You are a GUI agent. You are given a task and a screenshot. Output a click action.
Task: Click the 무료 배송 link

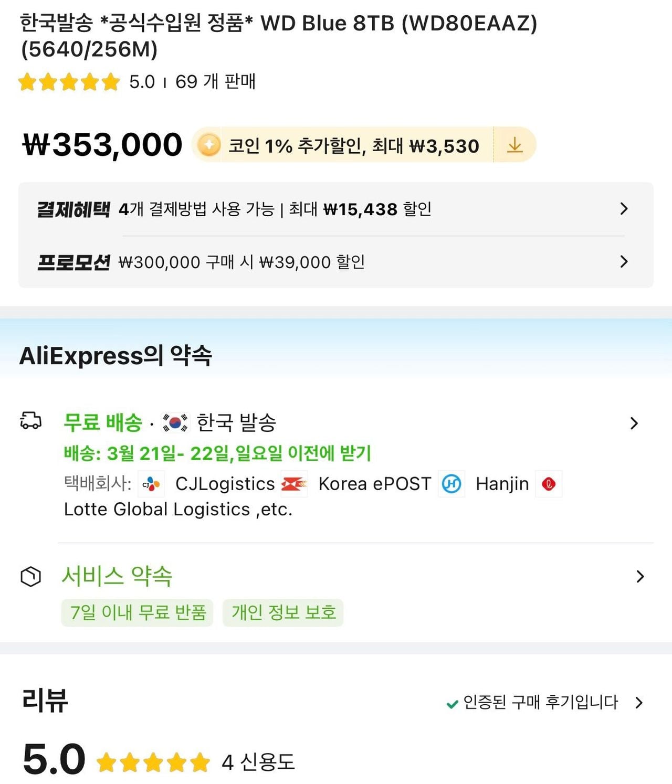pyautogui.click(x=103, y=422)
